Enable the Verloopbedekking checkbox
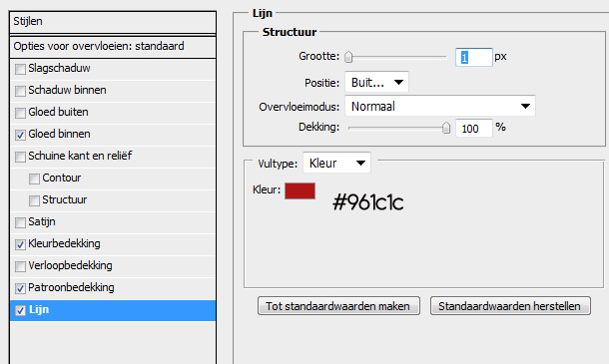 tap(20, 266)
